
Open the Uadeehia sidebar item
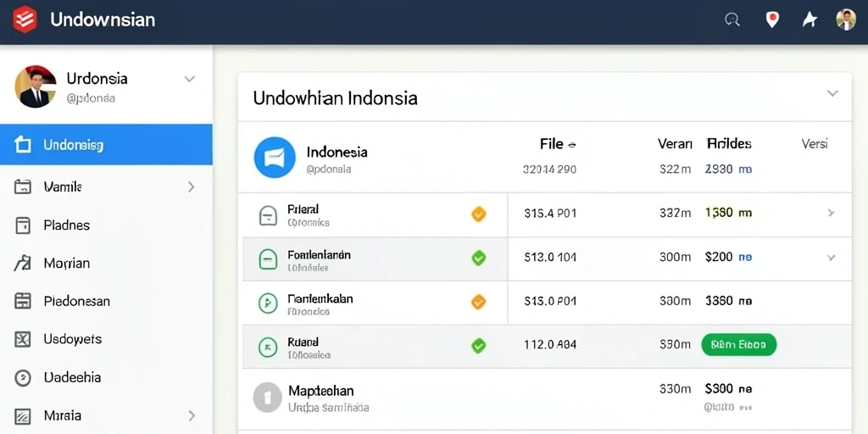(x=106, y=377)
